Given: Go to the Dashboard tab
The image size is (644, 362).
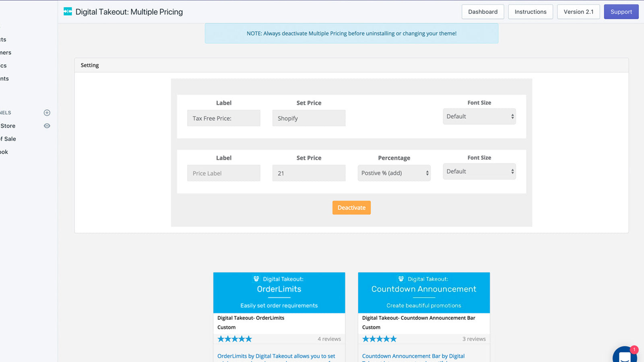Looking at the screenshot, I should point(483,12).
